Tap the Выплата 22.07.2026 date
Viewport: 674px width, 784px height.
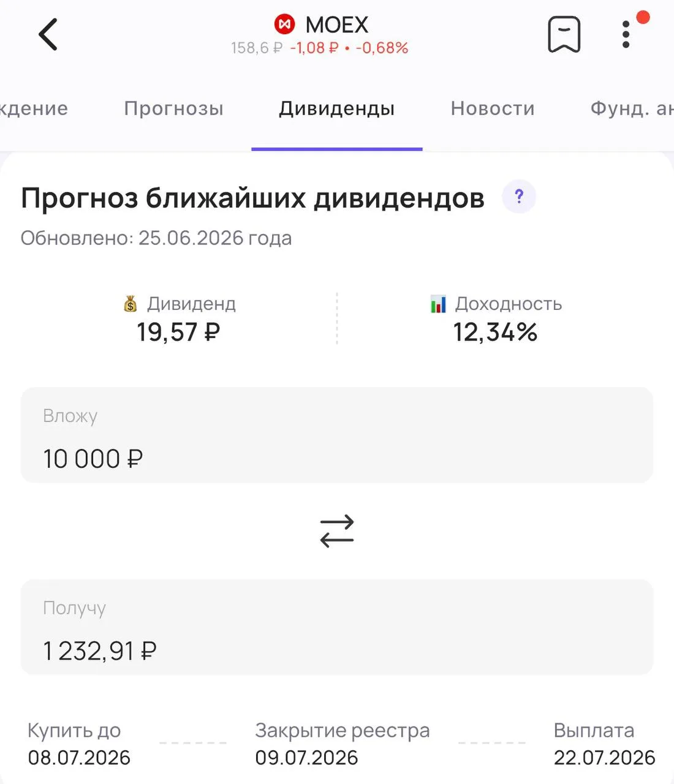pos(605,758)
